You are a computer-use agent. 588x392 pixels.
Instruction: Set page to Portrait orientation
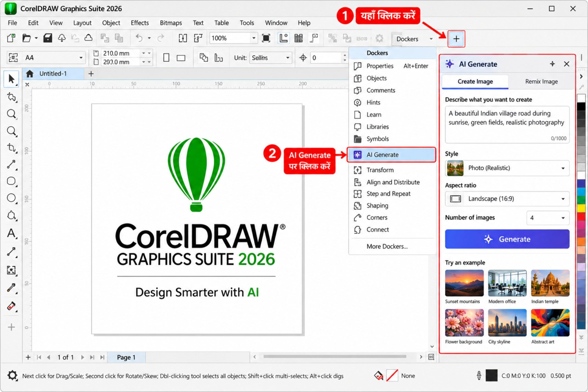pos(166,58)
